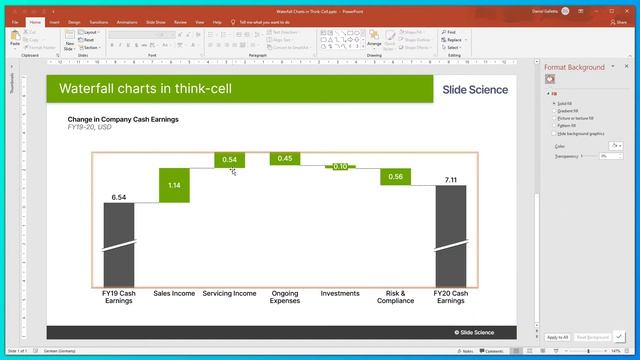Switch to the Transitions tab
The height and width of the screenshot is (360, 640).
(99, 22)
